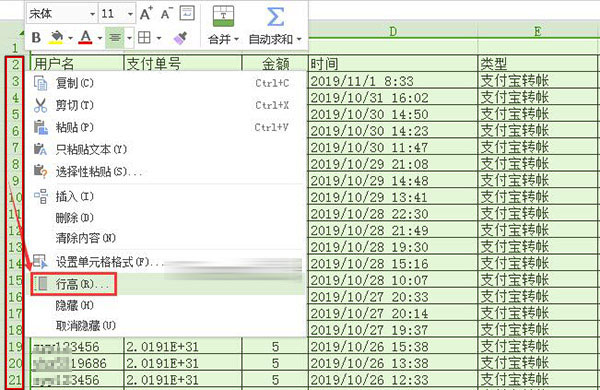Click the amount 5 cell in row 19
Screen dimensions: 600x390
(275, 347)
